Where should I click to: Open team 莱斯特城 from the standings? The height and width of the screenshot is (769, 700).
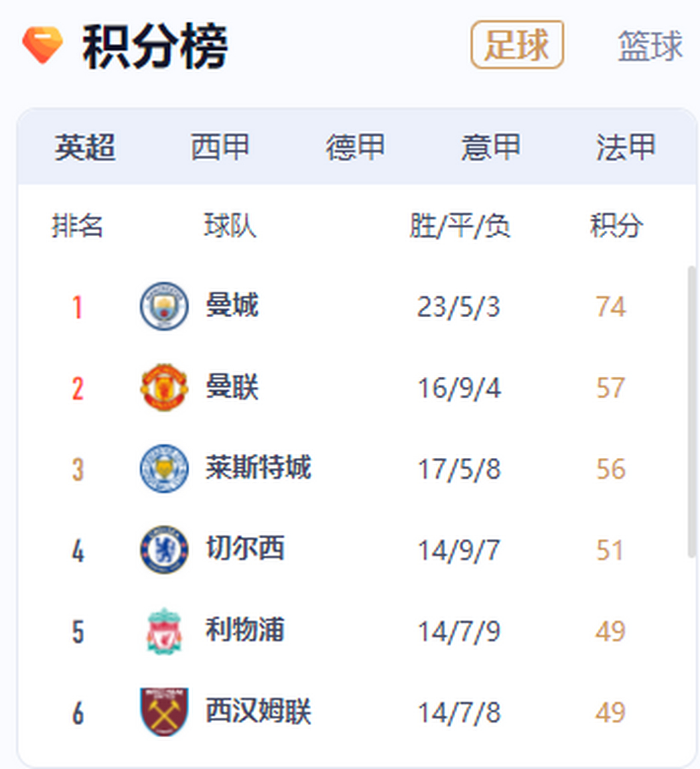coord(258,467)
